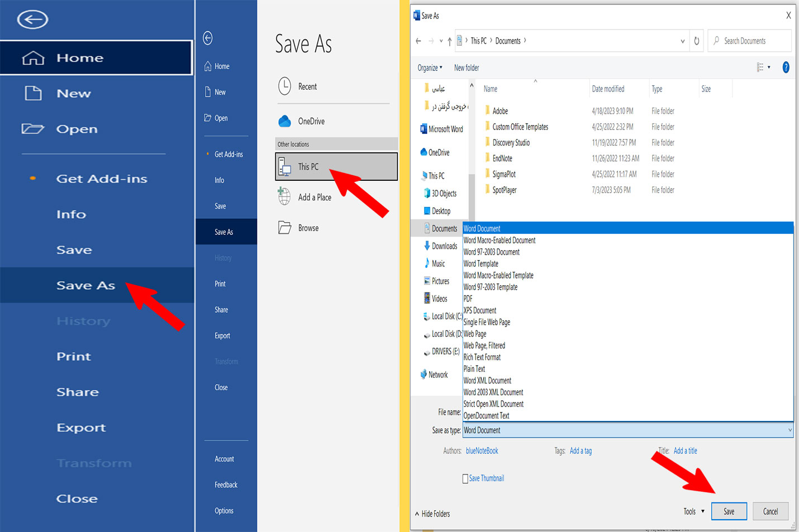
Task: Click the Add a Place globe icon
Action: (x=284, y=196)
